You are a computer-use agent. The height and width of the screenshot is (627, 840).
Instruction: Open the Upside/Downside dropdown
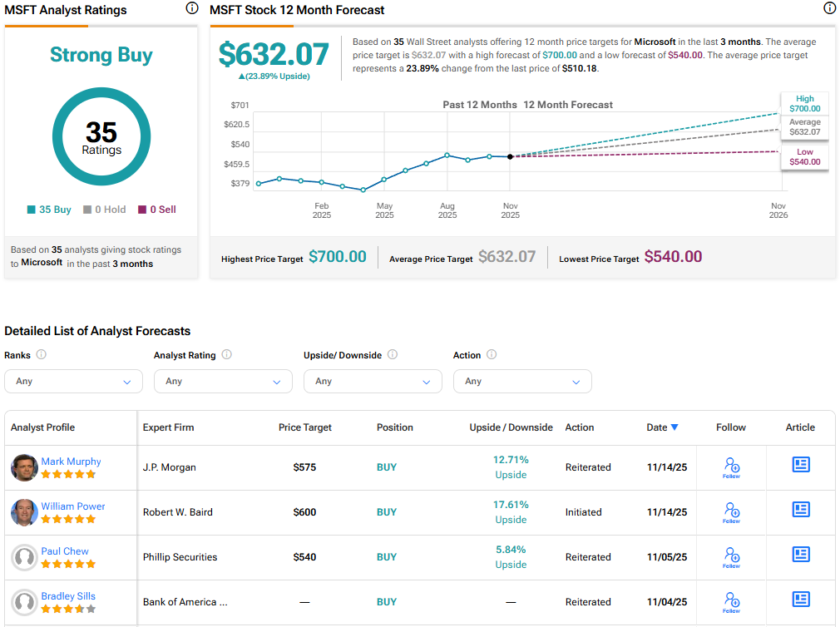point(373,382)
